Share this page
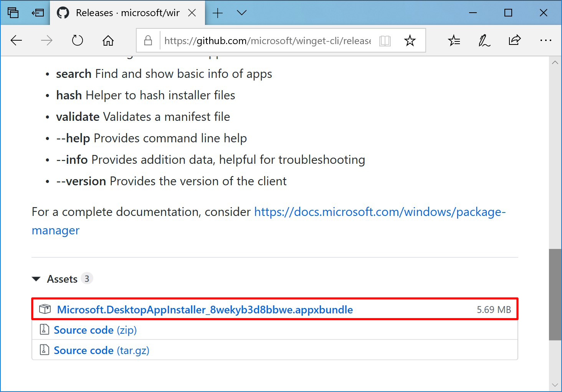This screenshot has height=392, width=562. 514,40
